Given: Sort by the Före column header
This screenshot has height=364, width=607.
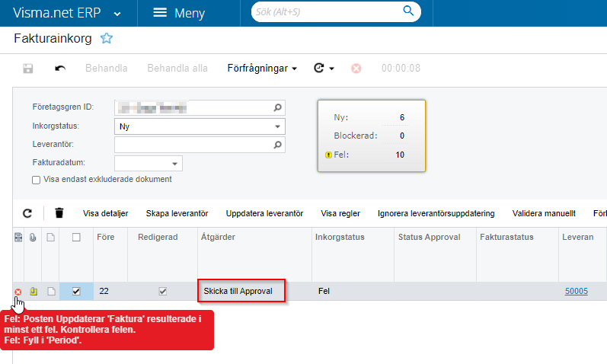Looking at the screenshot, I should 110,254.
